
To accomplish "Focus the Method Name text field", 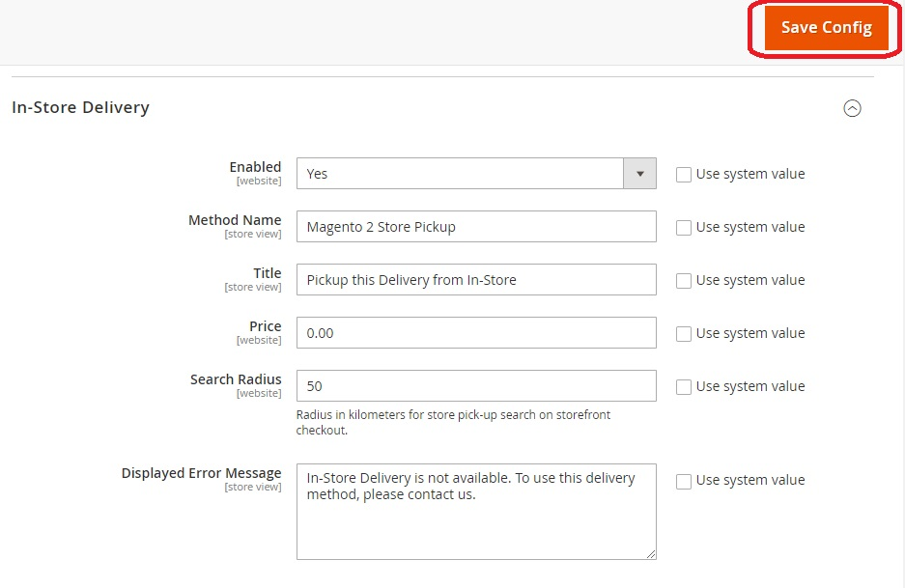I will point(476,227).
